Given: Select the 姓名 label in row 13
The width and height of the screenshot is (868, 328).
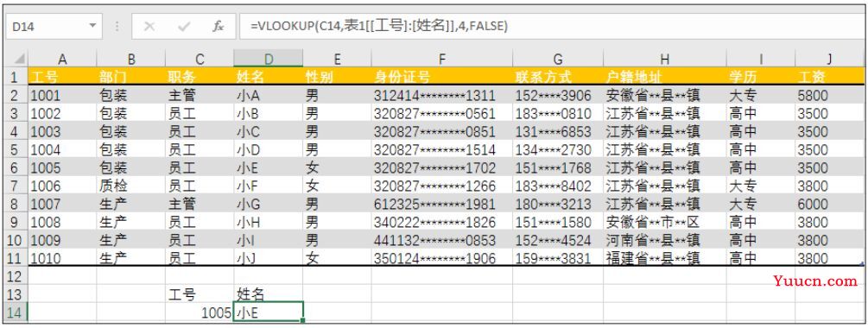Looking at the screenshot, I should click(x=268, y=294).
